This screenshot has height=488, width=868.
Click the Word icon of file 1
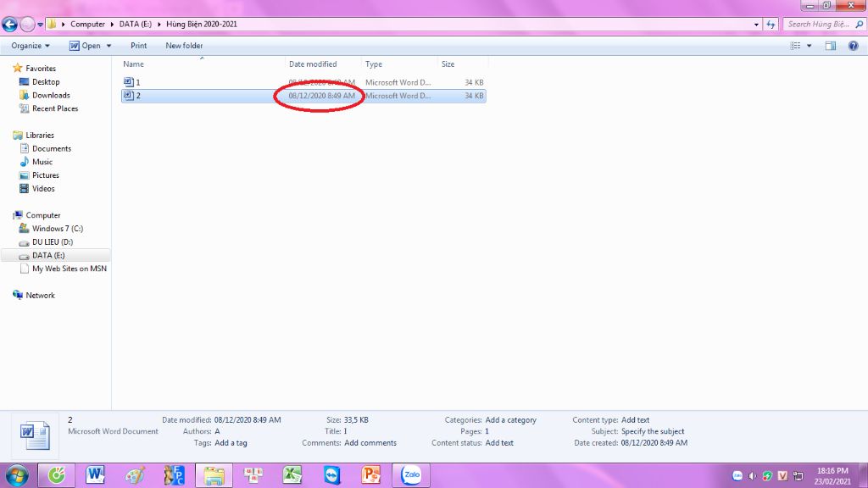pyautogui.click(x=129, y=82)
